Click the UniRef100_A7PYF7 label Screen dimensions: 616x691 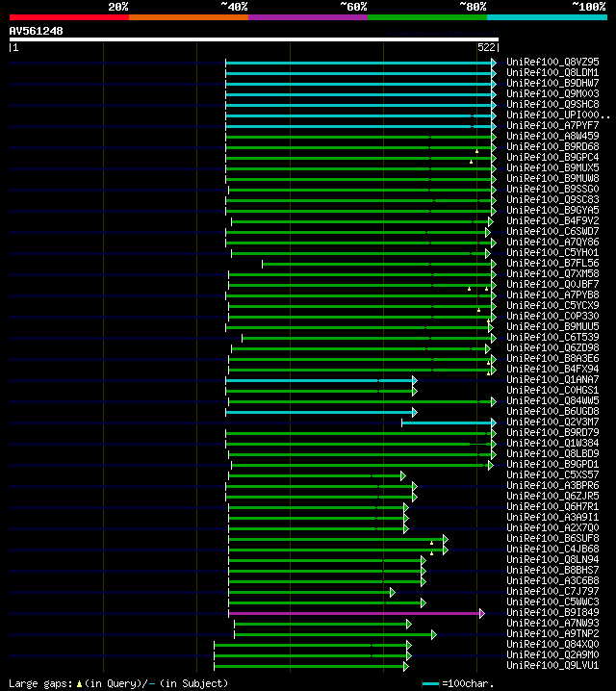point(552,125)
